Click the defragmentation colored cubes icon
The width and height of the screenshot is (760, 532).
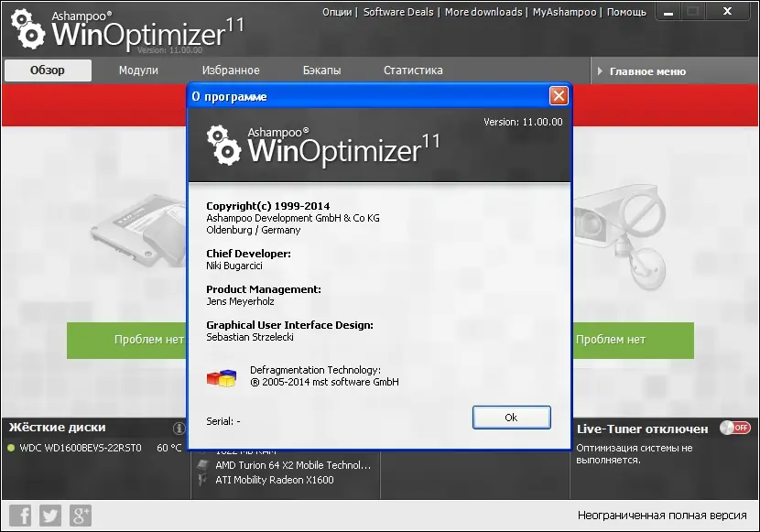pos(222,377)
